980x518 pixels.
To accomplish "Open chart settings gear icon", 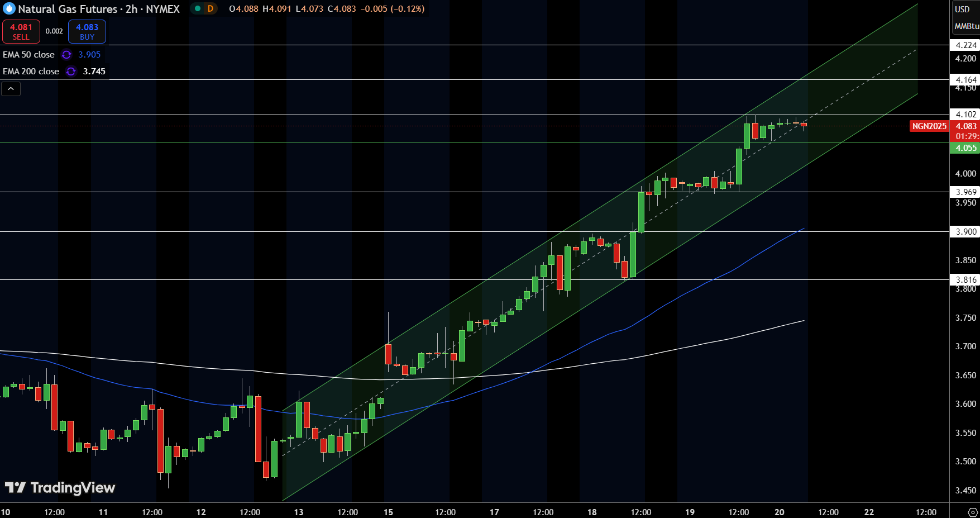I will (973, 512).
